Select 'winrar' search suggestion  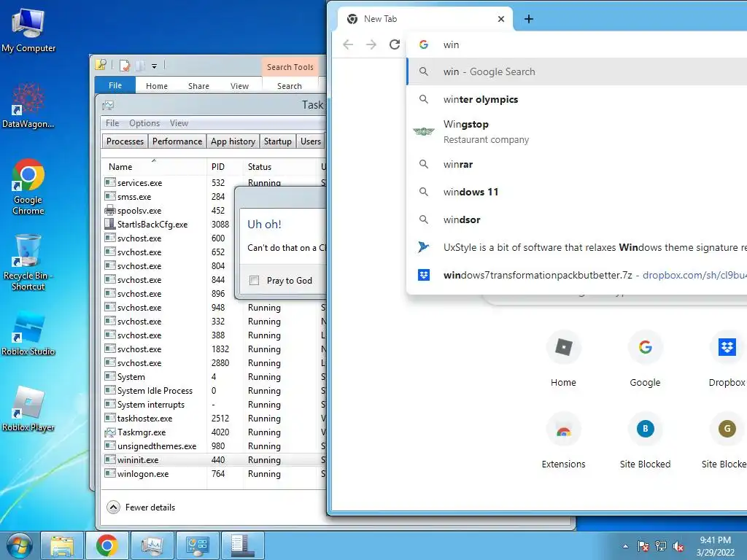coord(577,164)
